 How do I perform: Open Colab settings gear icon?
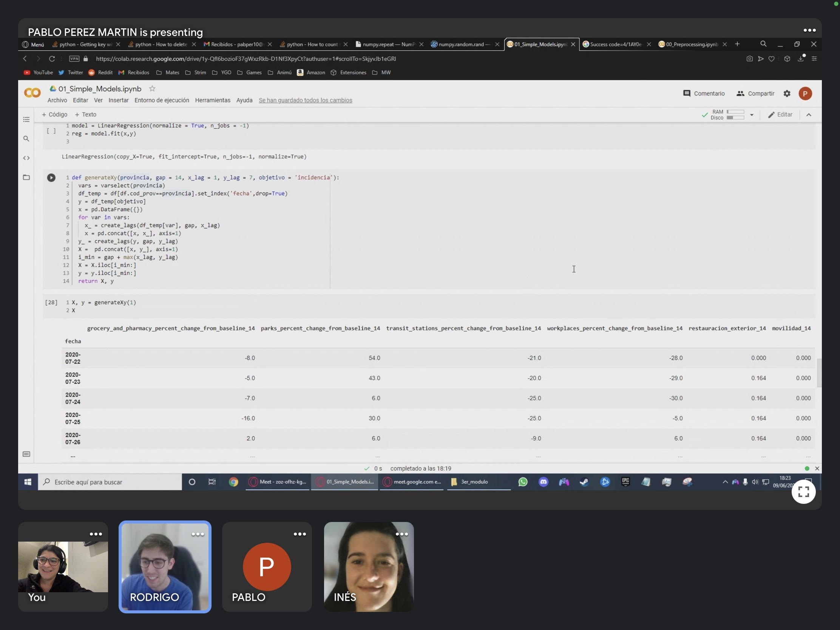pos(787,93)
